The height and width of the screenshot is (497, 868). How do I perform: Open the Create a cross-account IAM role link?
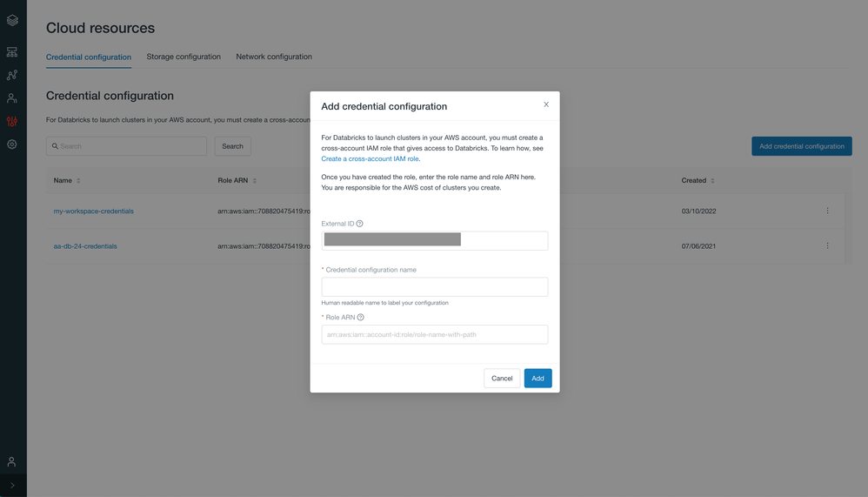pyautogui.click(x=371, y=159)
